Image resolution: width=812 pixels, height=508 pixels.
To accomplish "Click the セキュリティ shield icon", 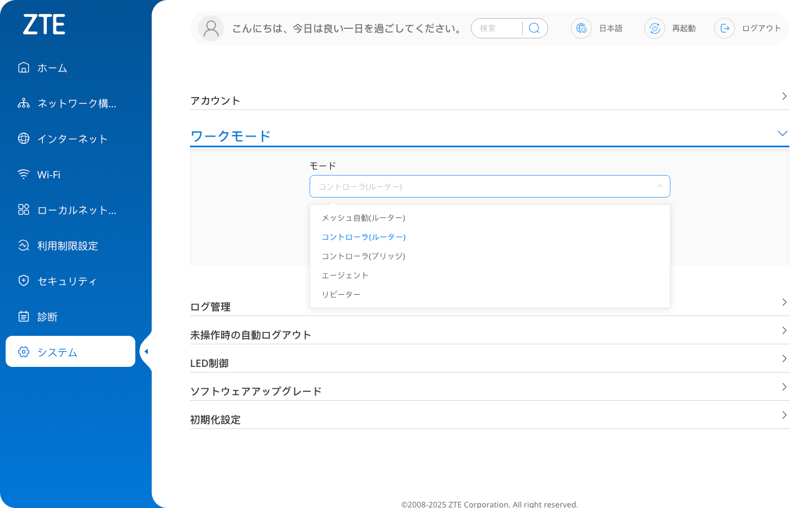I will [x=23, y=281].
